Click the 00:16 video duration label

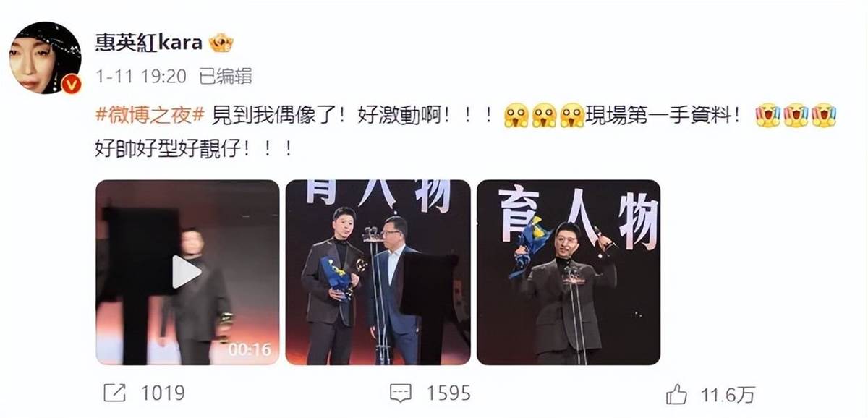[x=250, y=349]
